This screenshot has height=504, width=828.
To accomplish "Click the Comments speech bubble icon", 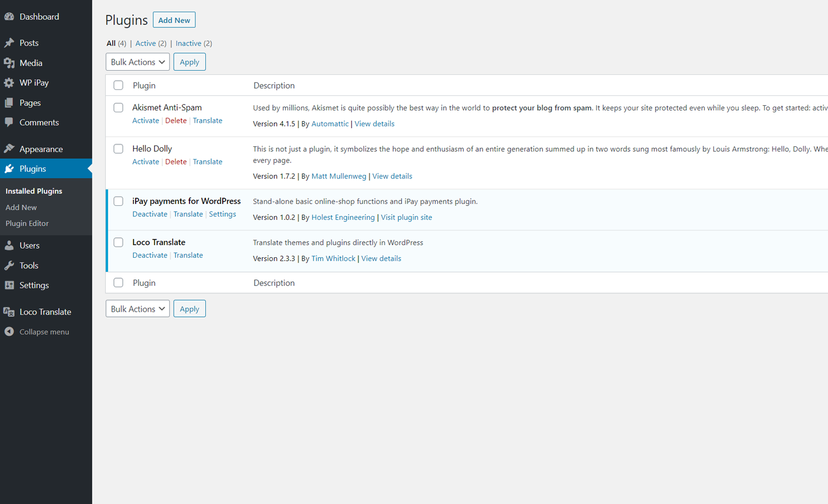I will pos(9,123).
